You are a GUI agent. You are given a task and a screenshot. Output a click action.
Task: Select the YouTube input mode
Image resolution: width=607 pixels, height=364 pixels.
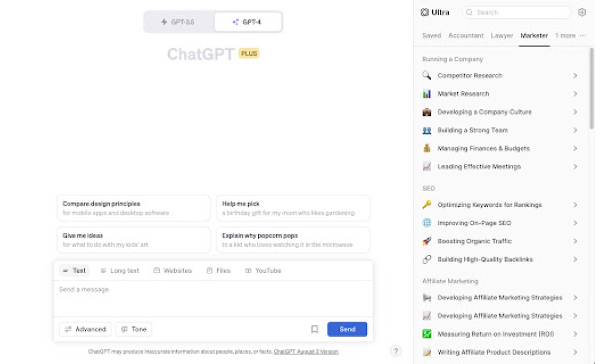pos(263,271)
